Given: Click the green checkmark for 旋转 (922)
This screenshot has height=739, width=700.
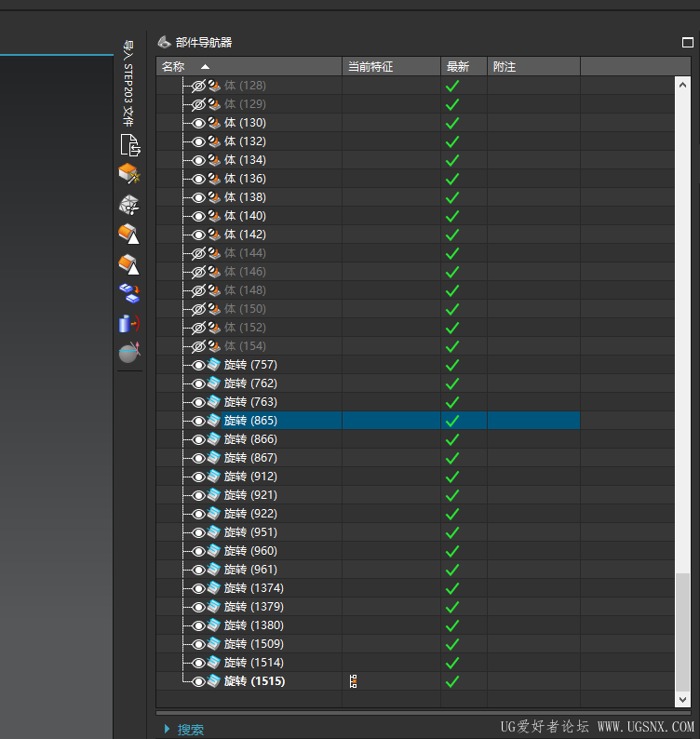Looking at the screenshot, I should [x=452, y=514].
